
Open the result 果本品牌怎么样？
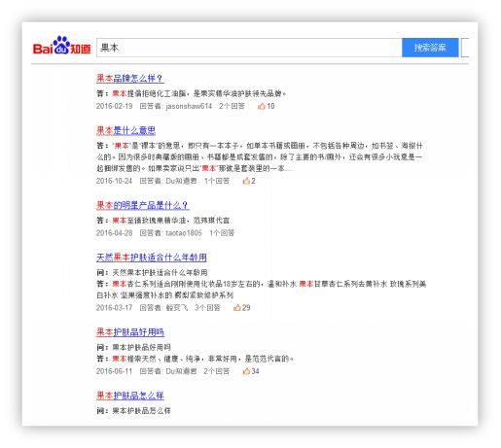tap(130, 79)
